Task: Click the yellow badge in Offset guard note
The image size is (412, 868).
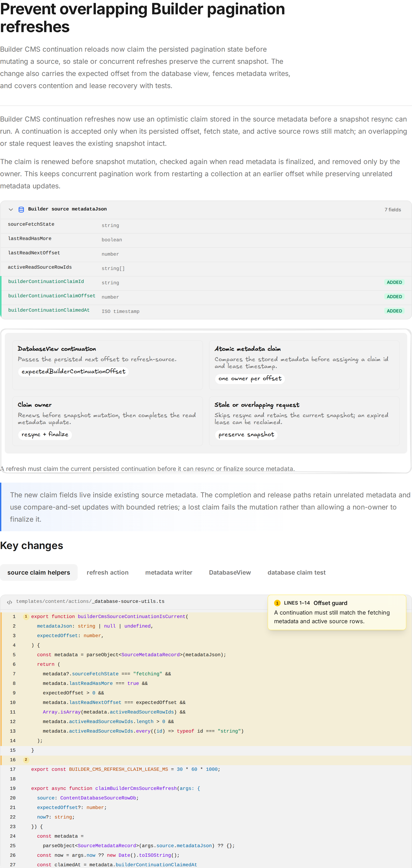Action: point(277,603)
